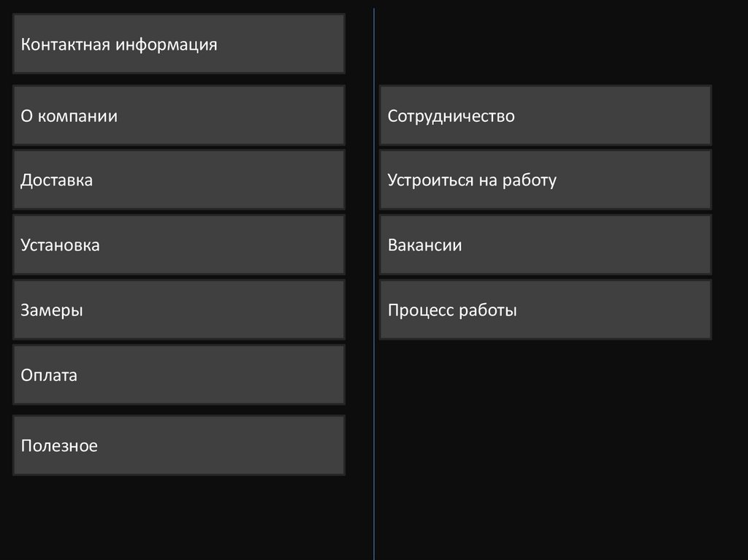Click the 'Процесс работы' text label
Viewport: 748px width, 560px height.
[x=452, y=310]
